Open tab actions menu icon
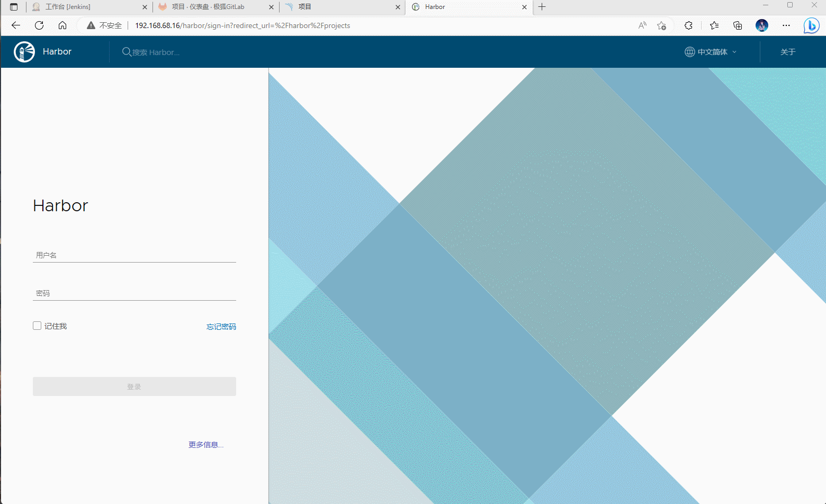The width and height of the screenshot is (826, 504). pyautogui.click(x=14, y=7)
